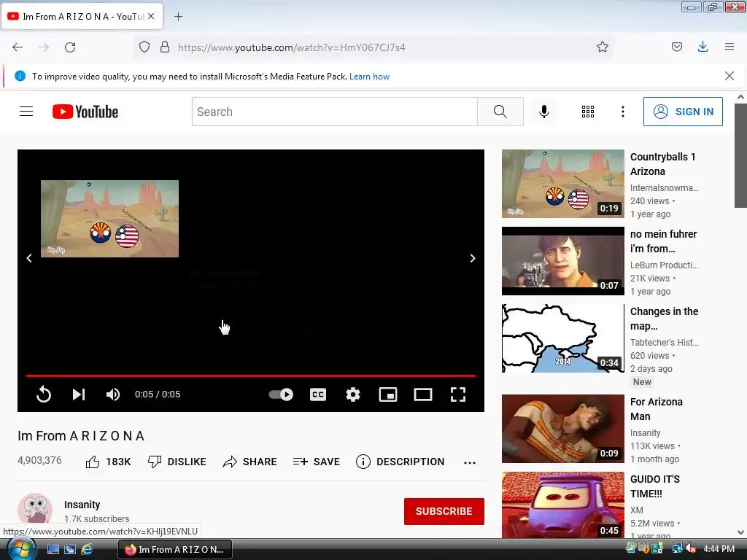
Task: Click the SUBSCRIBE button
Action: (x=444, y=511)
